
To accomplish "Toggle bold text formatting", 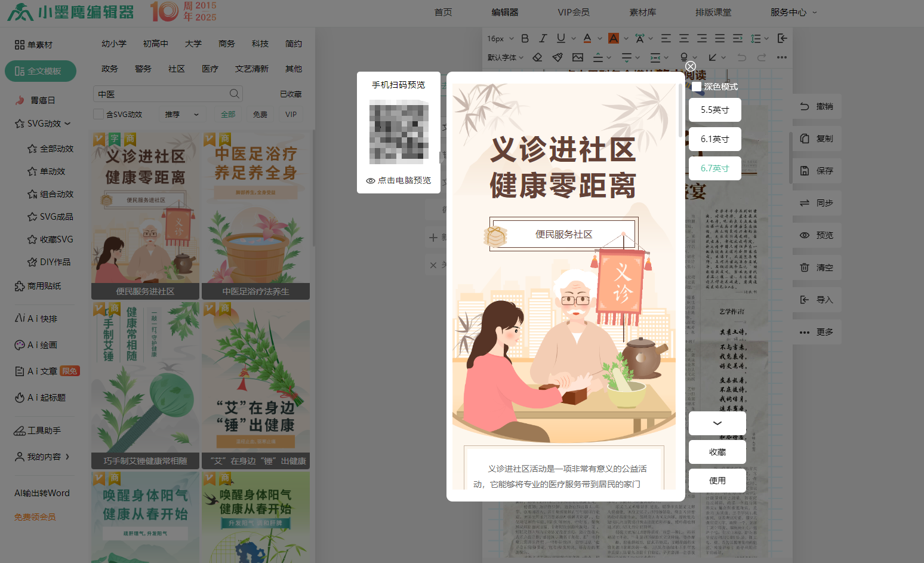I will pyautogui.click(x=525, y=38).
